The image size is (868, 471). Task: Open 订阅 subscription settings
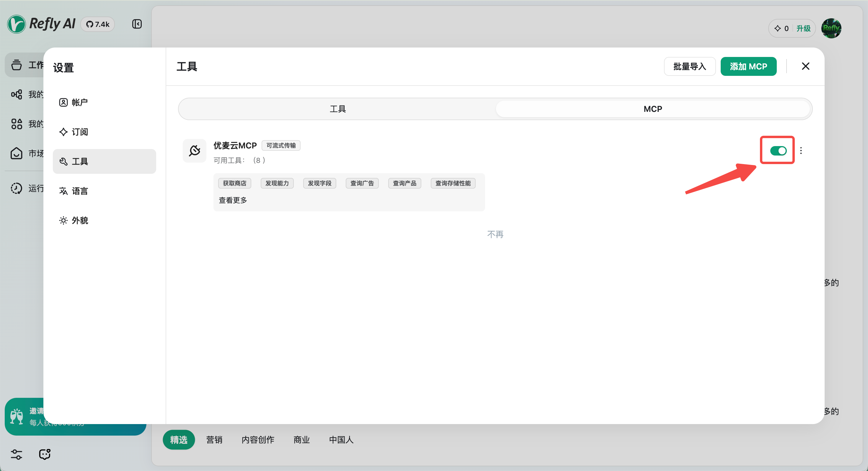[x=105, y=132]
